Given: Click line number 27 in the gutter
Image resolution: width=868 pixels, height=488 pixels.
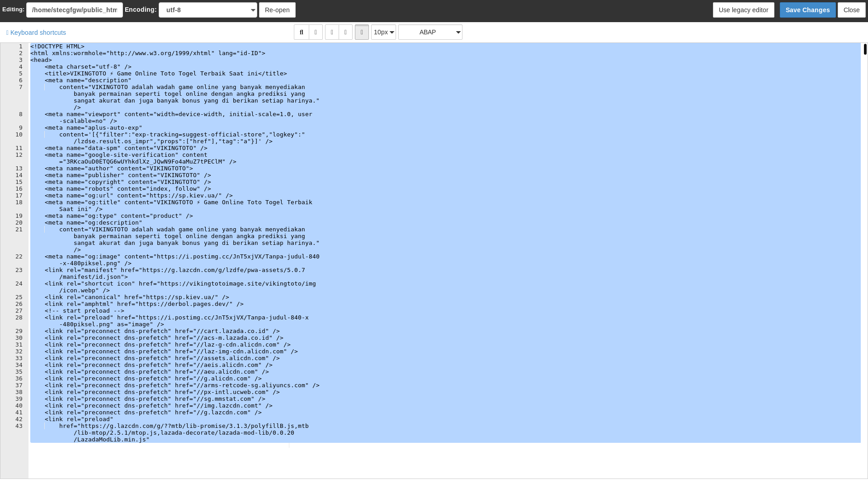Looking at the screenshot, I should coord(19,311).
